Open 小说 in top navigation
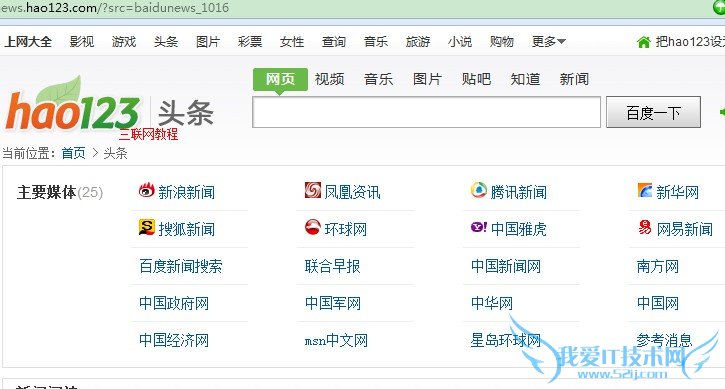Viewport: 725px width, 389px height. 460,42
